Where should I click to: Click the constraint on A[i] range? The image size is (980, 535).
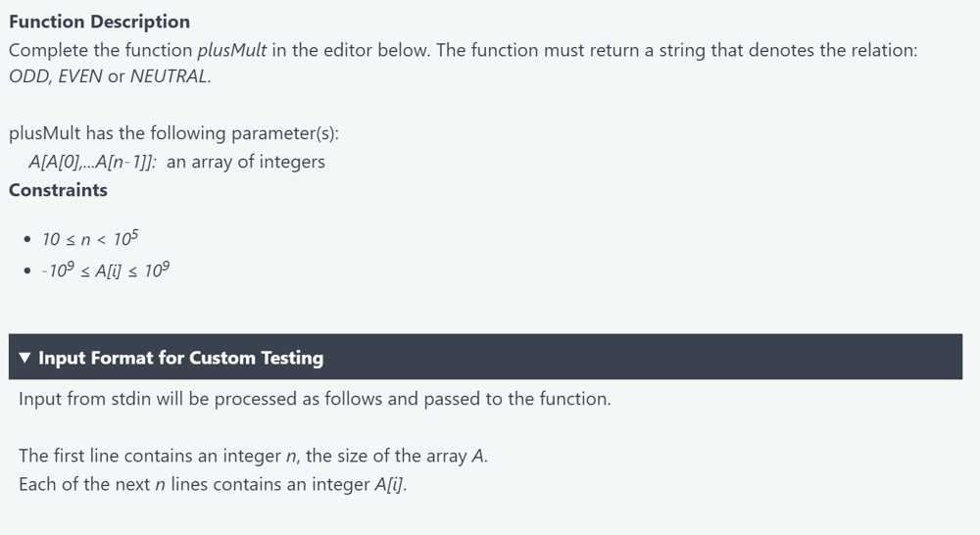click(x=105, y=270)
